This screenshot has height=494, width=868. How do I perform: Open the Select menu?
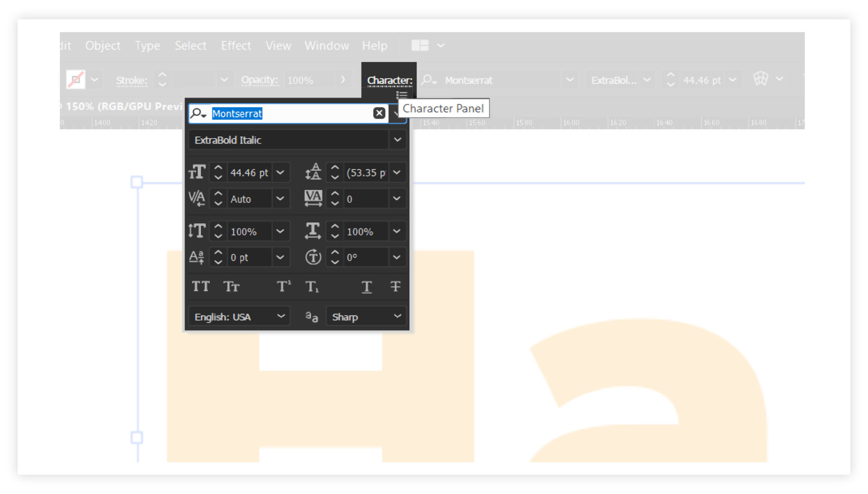(x=190, y=45)
